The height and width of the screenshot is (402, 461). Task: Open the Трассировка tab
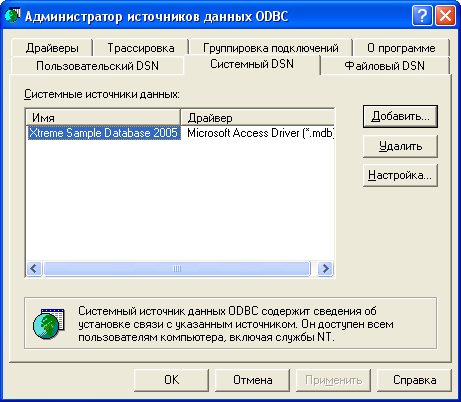coord(141,48)
